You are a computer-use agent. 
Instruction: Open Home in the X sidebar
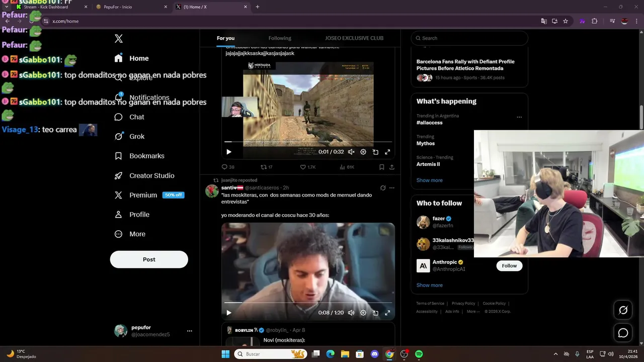(x=132, y=58)
